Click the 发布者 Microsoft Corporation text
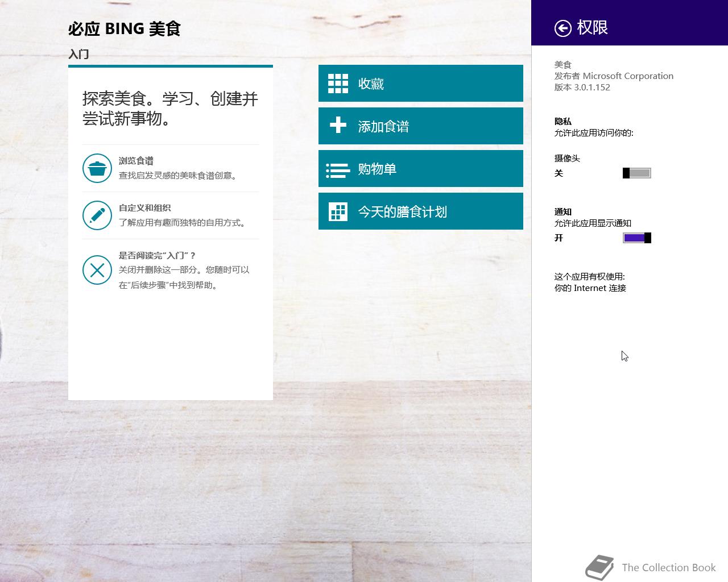Image resolution: width=728 pixels, height=582 pixels. 614,76
